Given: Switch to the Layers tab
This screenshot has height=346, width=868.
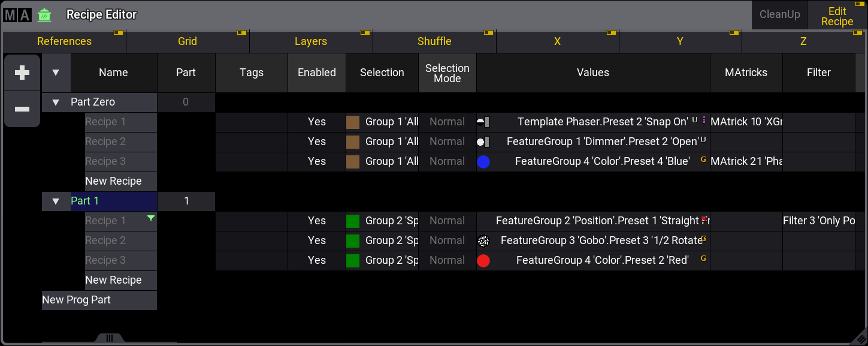Looking at the screenshot, I should pyautogui.click(x=311, y=41).
